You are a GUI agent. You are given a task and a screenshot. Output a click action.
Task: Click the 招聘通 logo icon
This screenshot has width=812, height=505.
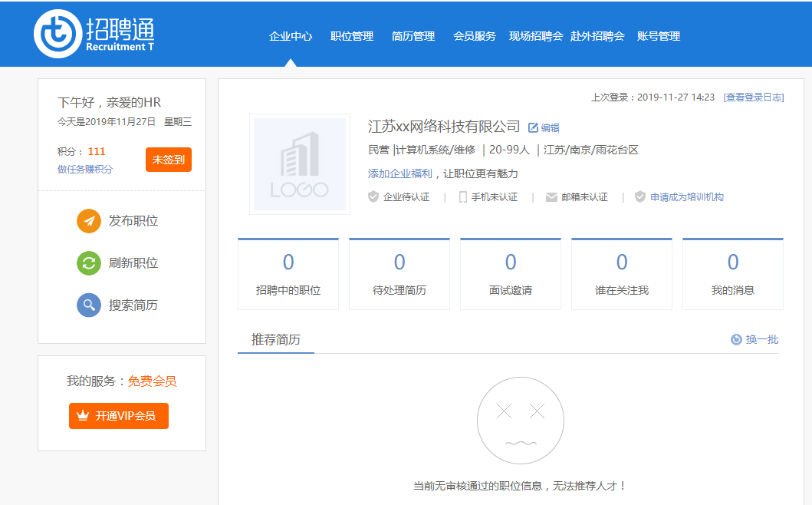point(58,34)
